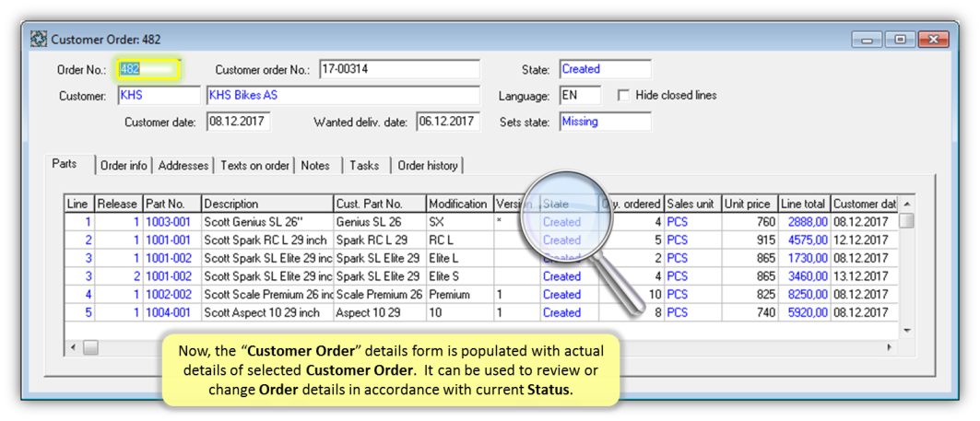Click the Description column header
Viewport: 980px width, 421px height.
267,204
